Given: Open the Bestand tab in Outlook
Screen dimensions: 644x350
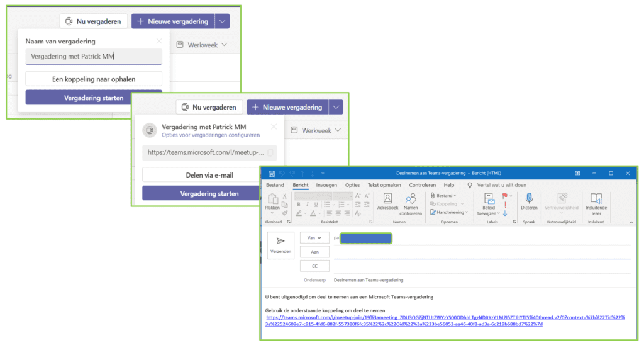Looking at the screenshot, I should (275, 185).
